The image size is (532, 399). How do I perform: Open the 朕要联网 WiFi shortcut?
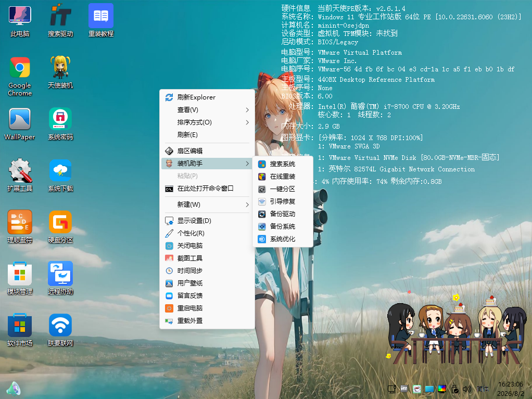[60, 330]
